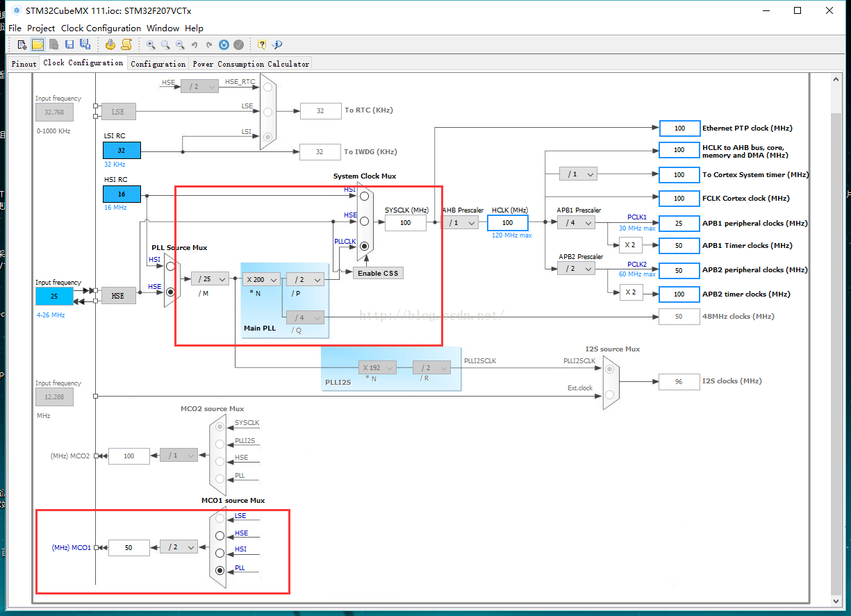This screenshot has width=851, height=616.
Task: Select HSI in MCO1 source Mux
Action: (220, 553)
